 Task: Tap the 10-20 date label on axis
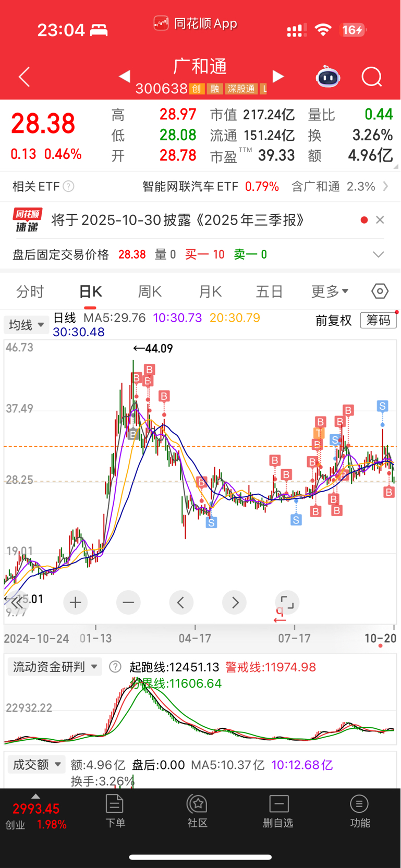pyautogui.click(x=380, y=638)
